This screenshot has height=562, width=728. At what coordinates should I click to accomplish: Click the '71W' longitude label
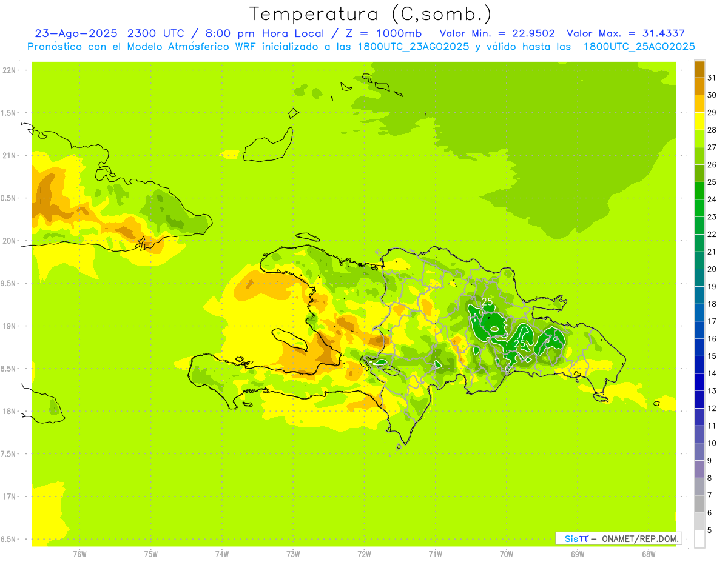click(x=435, y=554)
